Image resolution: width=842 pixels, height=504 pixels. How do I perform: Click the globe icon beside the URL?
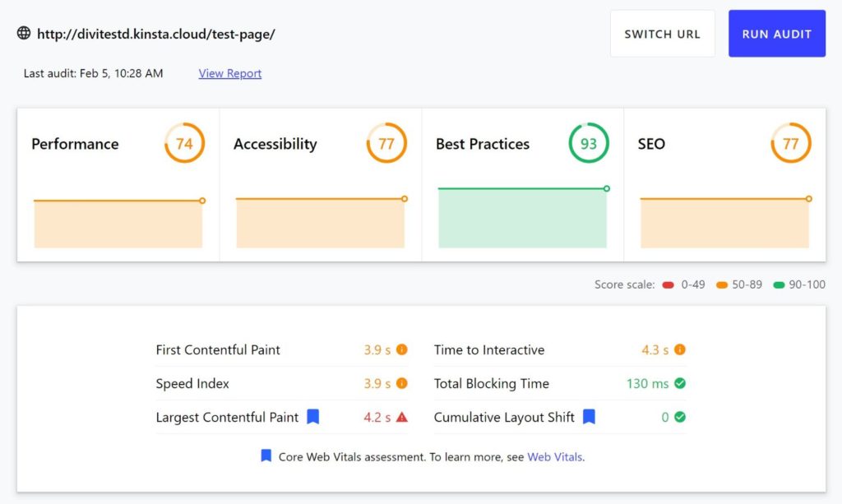click(24, 33)
